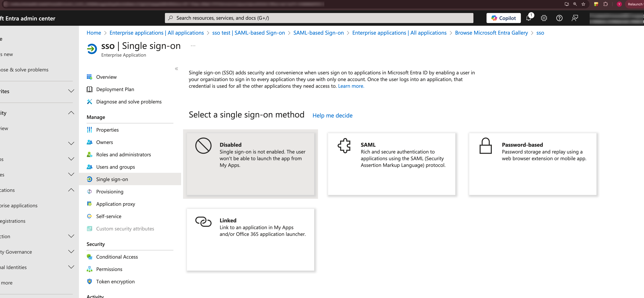Open the notifications bell icon

[528, 18]
